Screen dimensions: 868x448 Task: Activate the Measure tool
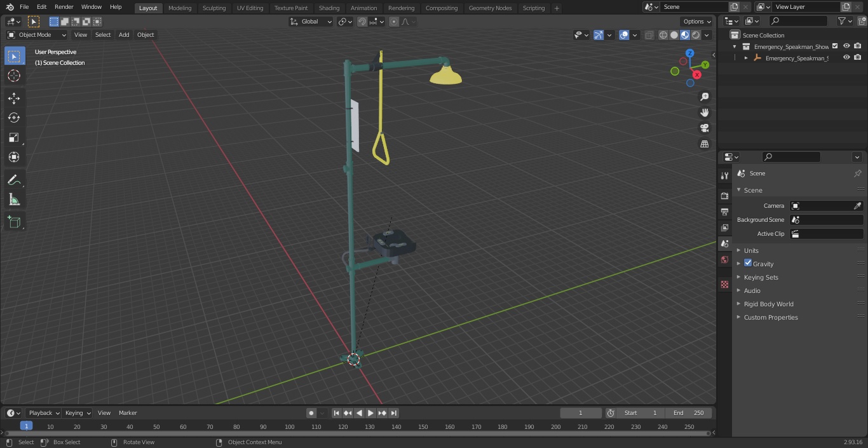[14, 200]
